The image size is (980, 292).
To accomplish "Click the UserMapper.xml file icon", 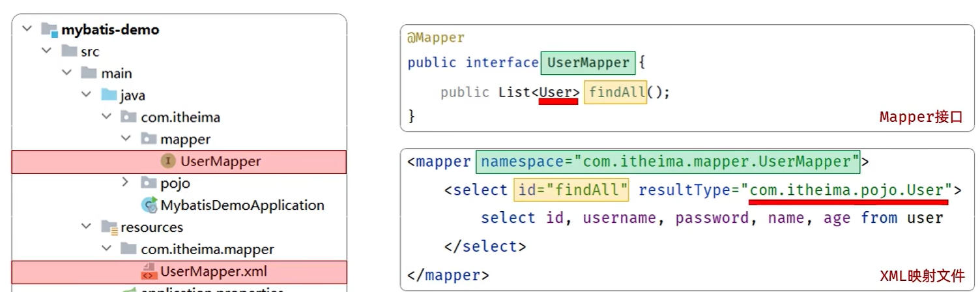I will (148, 272).
